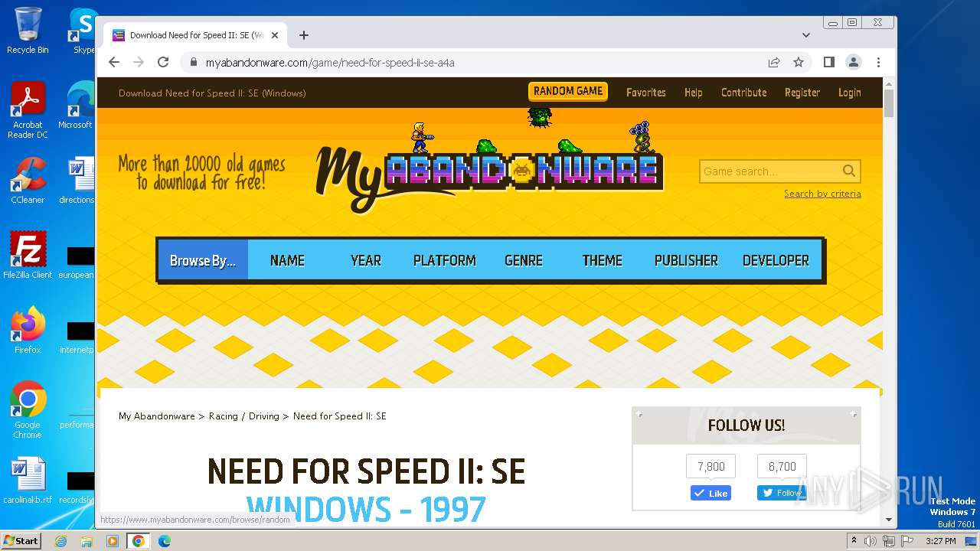Image resolution: width=980 pixels, height=551 pixels.
Task: Open Acrobat Reader DC desktop icon
Action: [x=28, y=110]
